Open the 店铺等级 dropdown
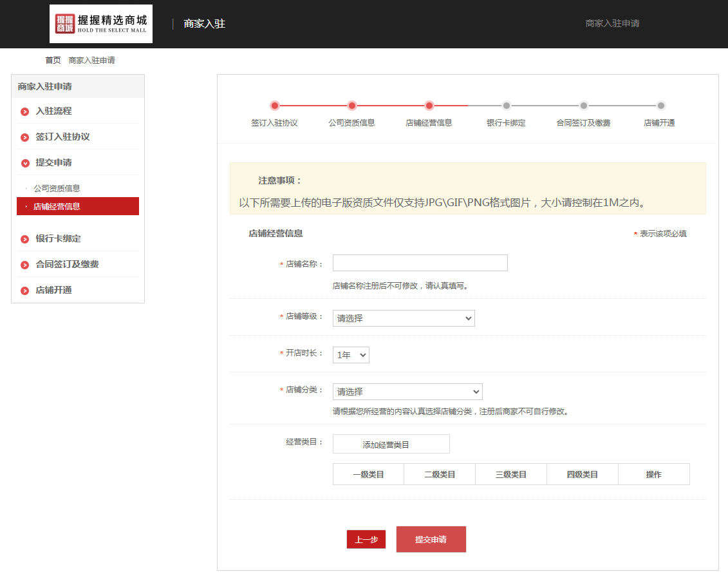 coord(404,318)
